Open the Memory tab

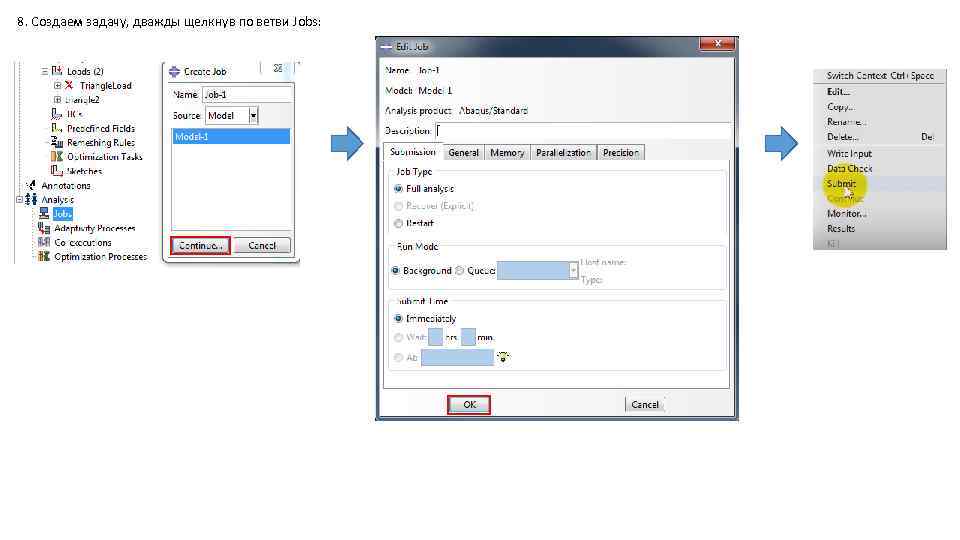507,152
